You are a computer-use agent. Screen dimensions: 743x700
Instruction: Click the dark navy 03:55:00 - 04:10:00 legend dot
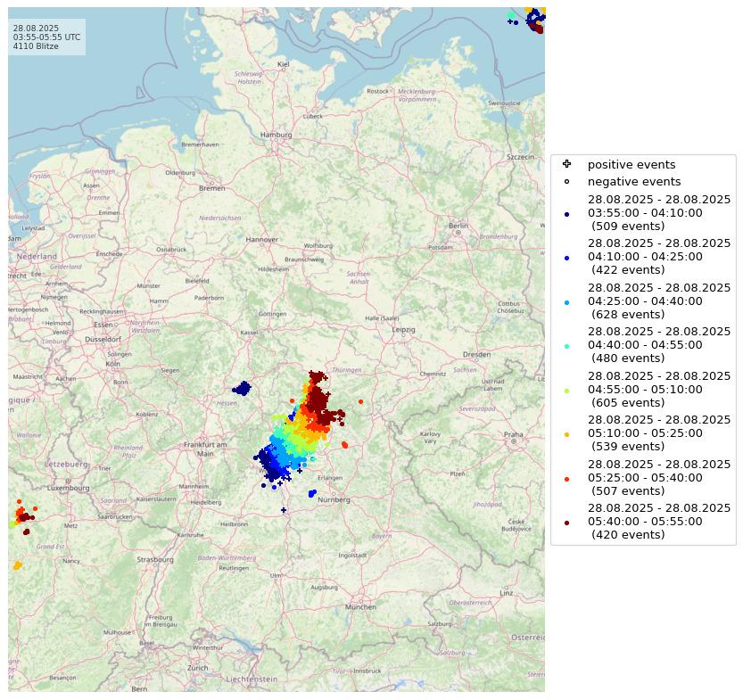(566, 214)
